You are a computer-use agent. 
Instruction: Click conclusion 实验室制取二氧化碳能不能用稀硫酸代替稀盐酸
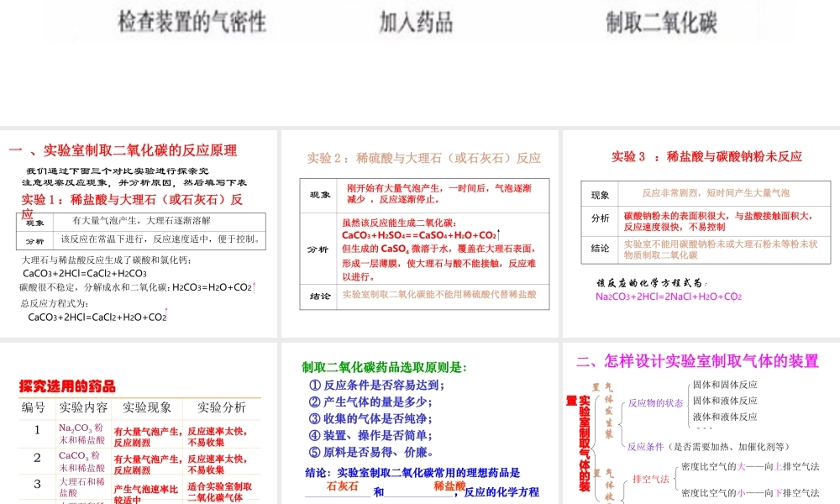439,294
